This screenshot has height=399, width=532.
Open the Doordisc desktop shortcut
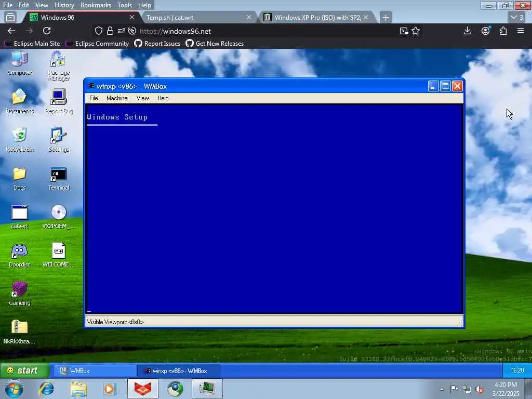tap(20, 256)
